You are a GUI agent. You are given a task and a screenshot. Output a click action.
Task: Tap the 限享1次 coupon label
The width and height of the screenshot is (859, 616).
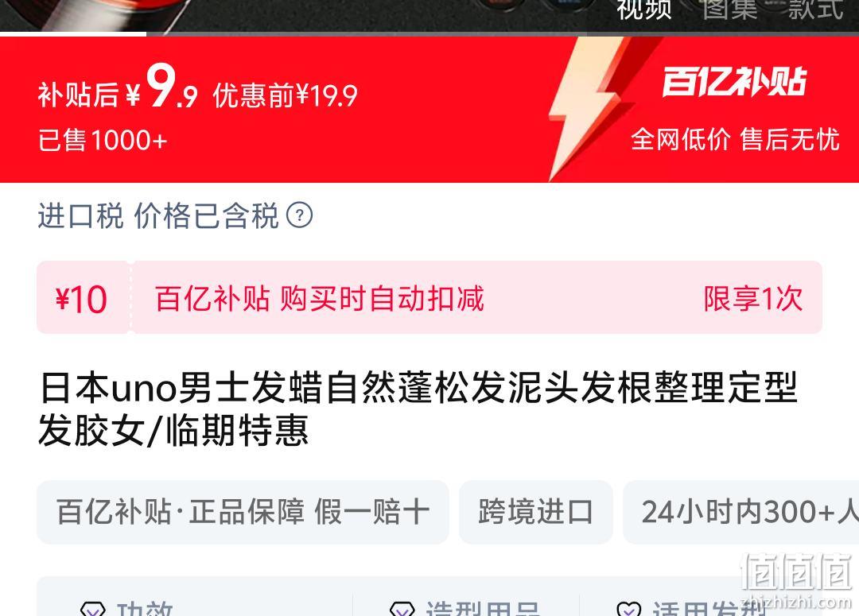[752, 298]
